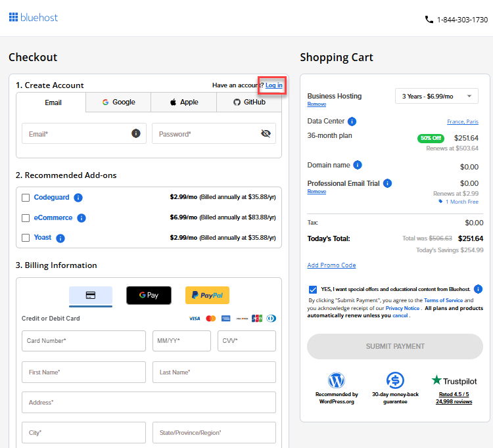Click the JCB card logo
The image size is (493, 448).
(x=257, y=319)
